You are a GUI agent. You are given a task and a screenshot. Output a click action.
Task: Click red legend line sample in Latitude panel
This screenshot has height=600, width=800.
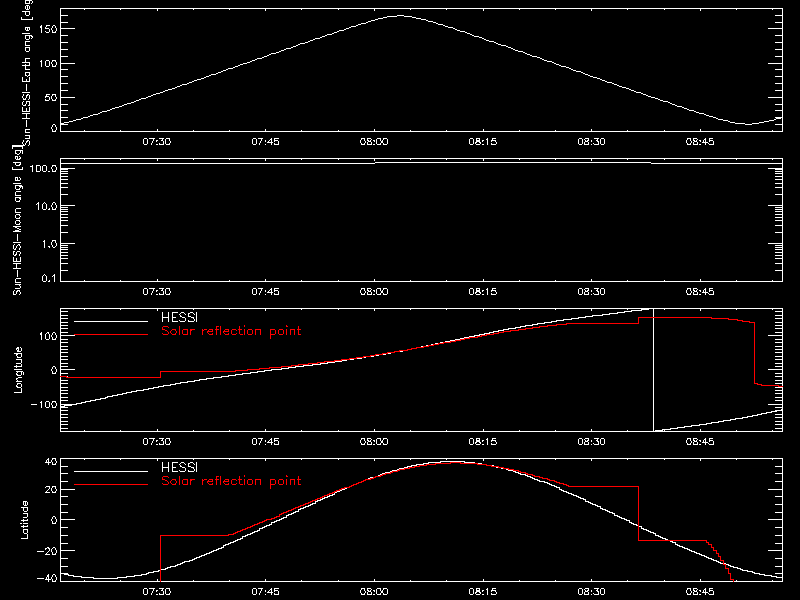tap(111, 485)
